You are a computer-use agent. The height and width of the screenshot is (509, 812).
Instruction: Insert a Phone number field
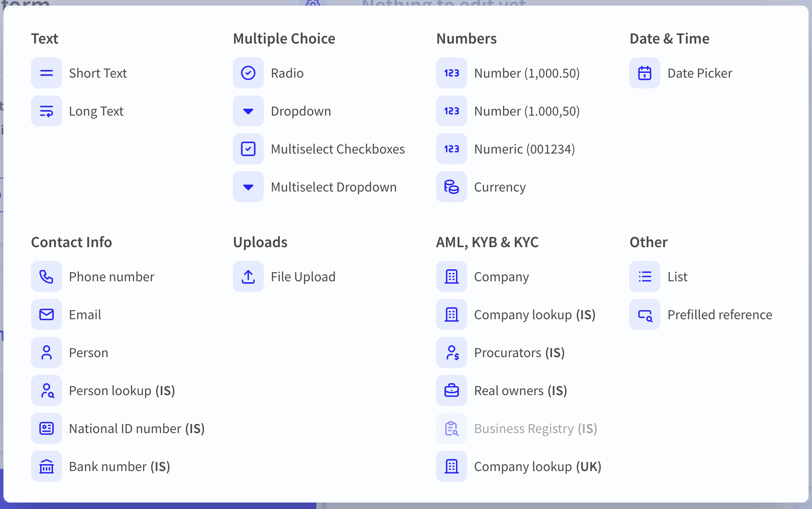click(x=112, y=277)
